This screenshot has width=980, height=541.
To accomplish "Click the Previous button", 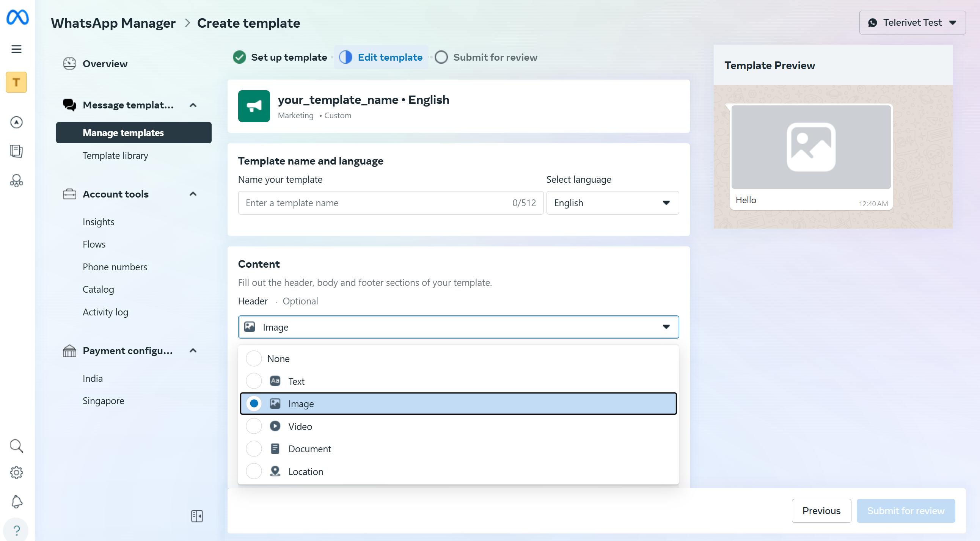I will (821, 510).
